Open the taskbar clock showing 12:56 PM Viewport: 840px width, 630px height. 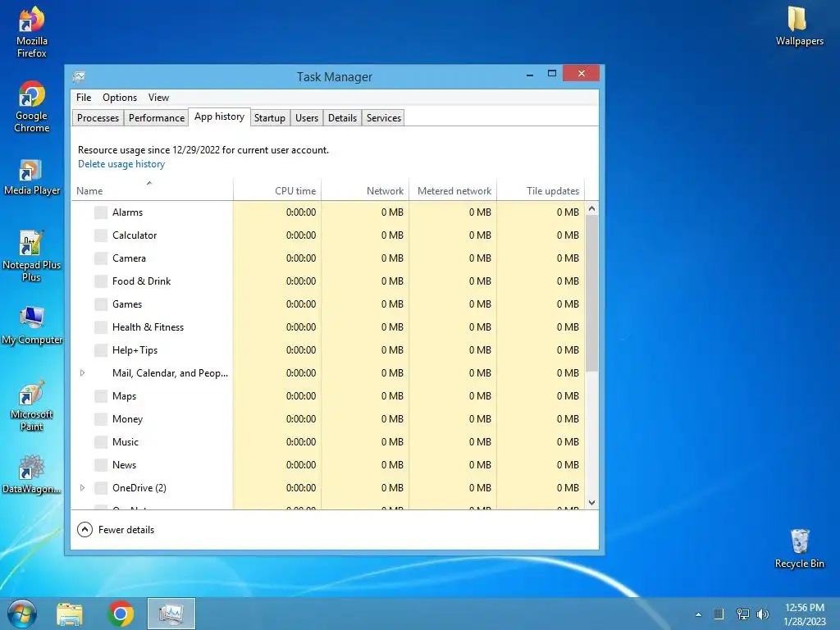point(804,614)
